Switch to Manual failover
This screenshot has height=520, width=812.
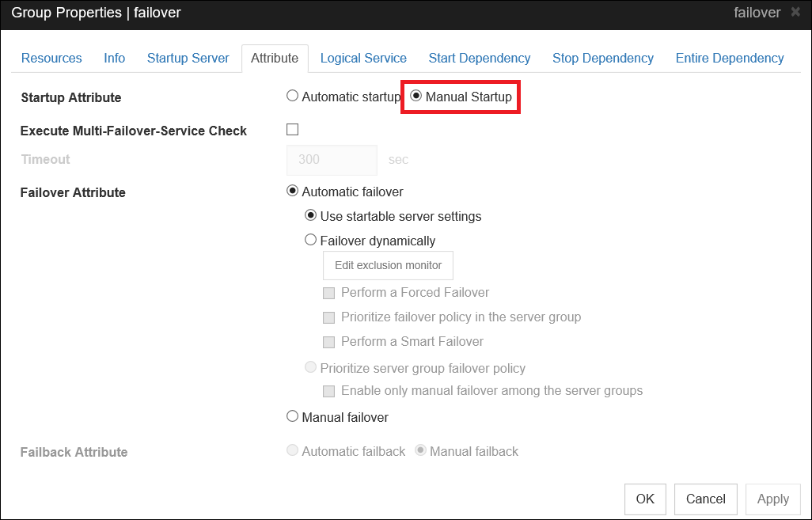point(292,416)
